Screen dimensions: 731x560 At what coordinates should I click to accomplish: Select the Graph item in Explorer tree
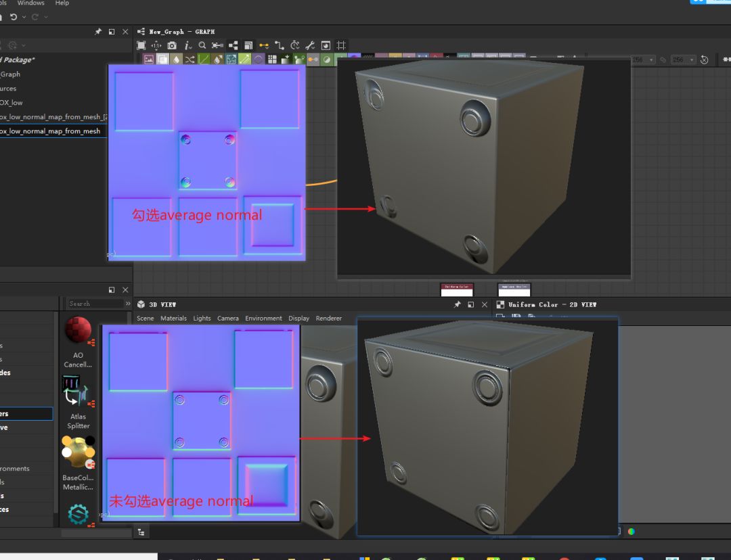coord(10,74)
